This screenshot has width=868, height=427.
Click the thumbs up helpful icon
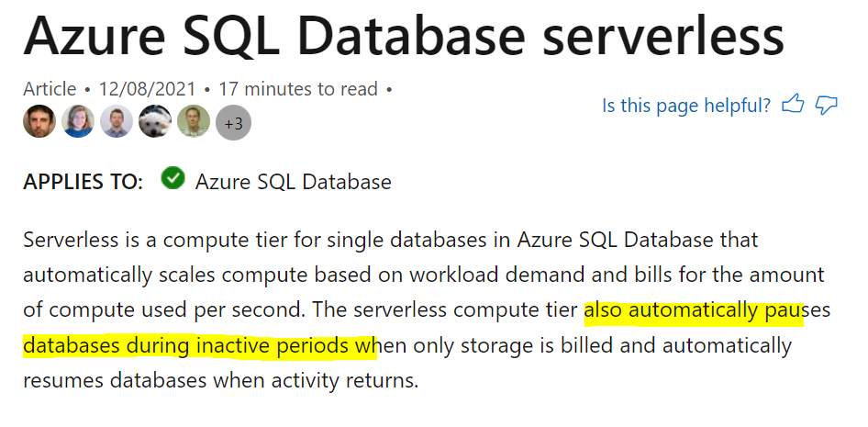coord(793,104)
